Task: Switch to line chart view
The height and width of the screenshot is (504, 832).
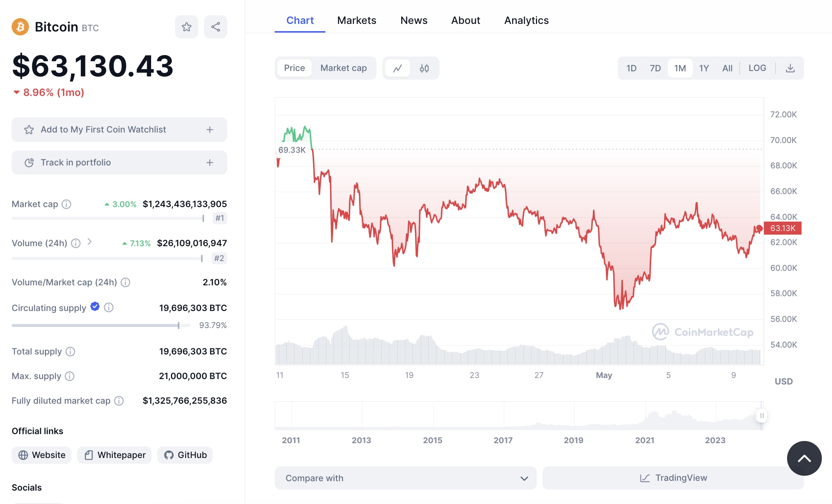Action: [398, 68]
